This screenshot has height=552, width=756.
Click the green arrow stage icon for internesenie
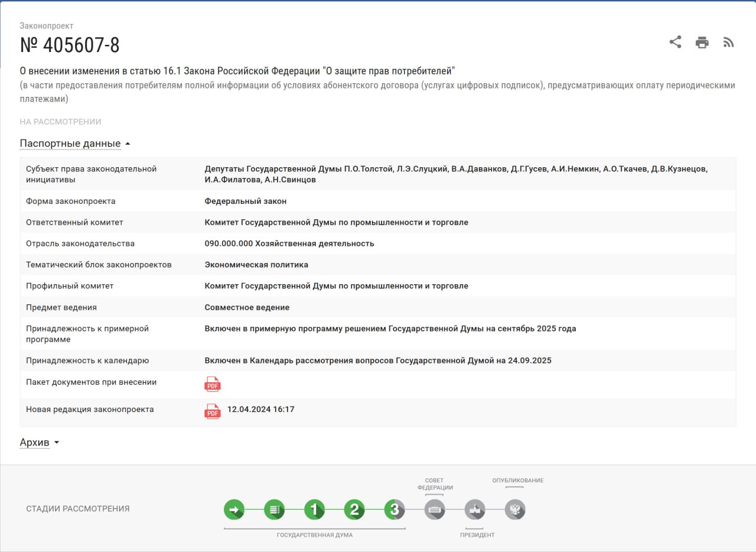point(234,509)
